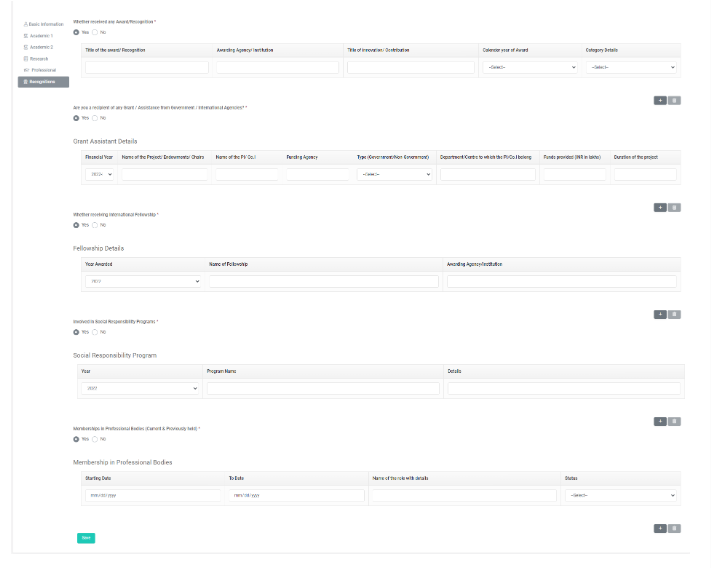Image resolution: width=711 pixels, height=568 pixels.
Task: Open the Academic 1 sidebar section
Action: click(x=39, y=36)
